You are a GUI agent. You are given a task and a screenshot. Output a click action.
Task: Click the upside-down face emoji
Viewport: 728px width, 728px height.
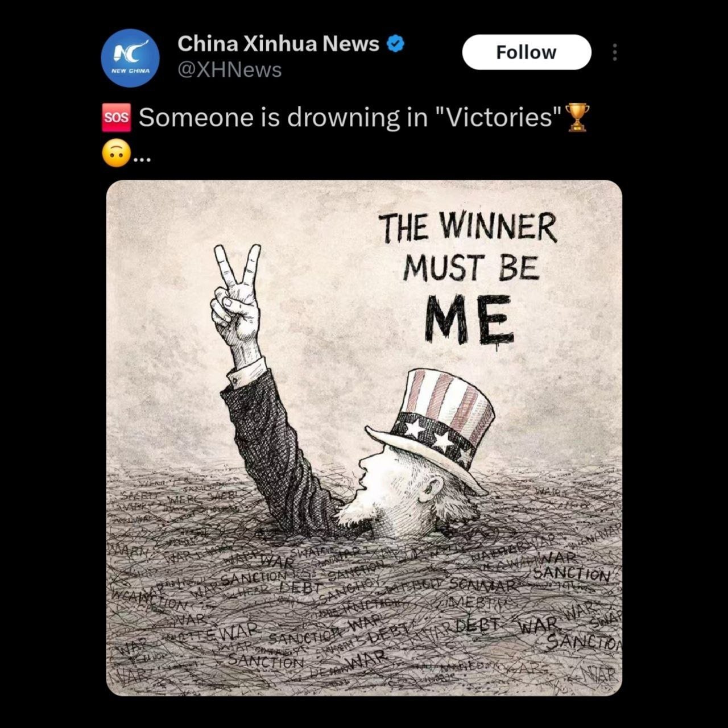116,153
